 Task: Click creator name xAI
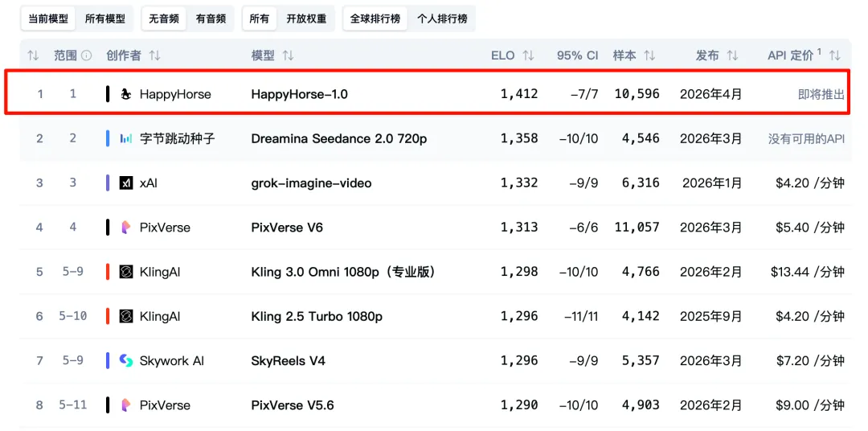tap(149, 183)
